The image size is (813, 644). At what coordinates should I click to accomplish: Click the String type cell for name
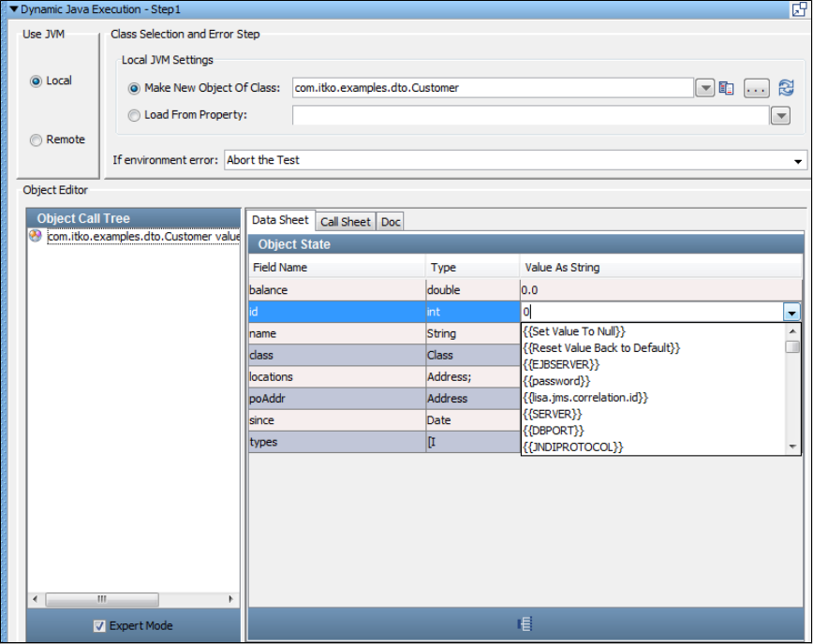click(x=472, y=333)
